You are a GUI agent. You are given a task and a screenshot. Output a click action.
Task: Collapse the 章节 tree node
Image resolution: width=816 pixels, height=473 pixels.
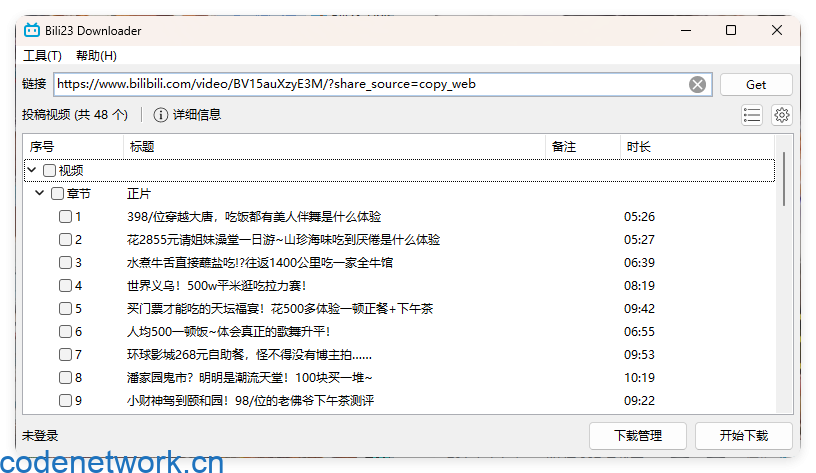(40, 193)
